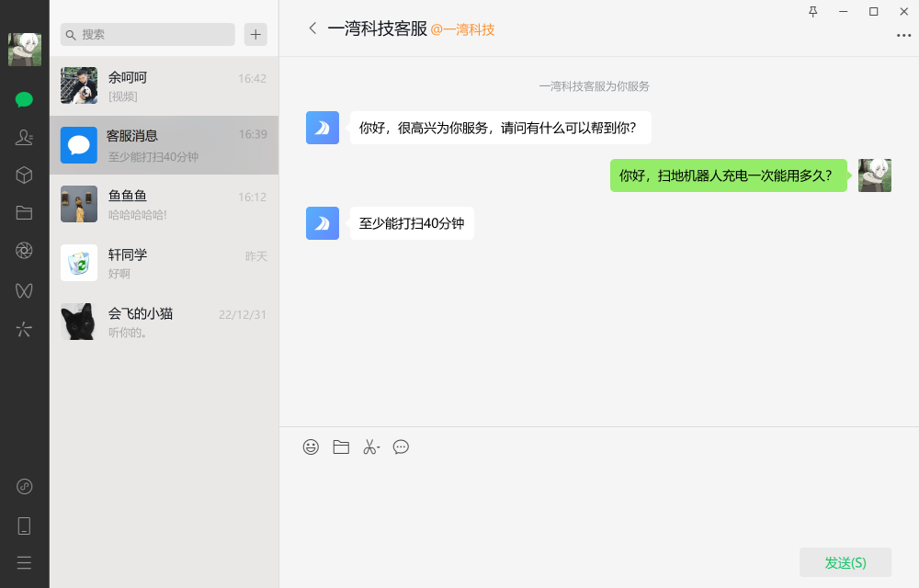Open Chat Files from the sidebar

[x=25, y=212]
